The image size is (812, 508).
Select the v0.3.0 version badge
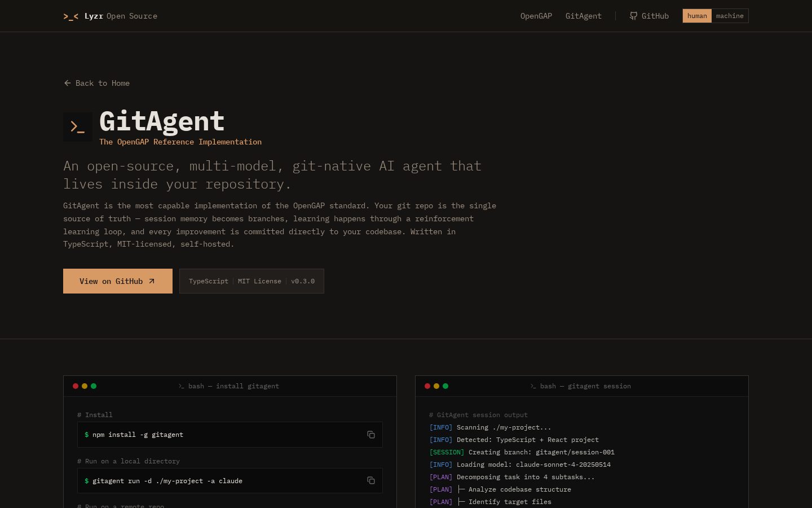pos(303,281)
